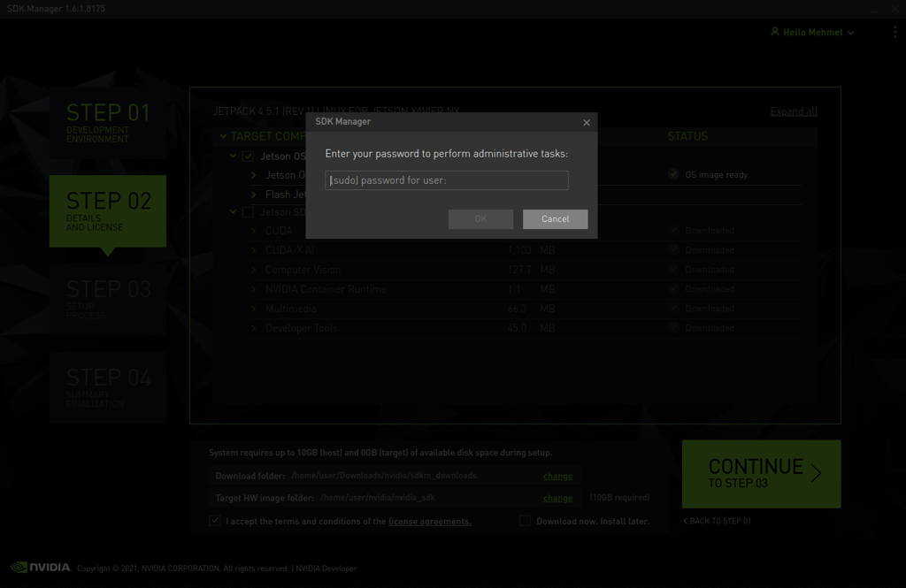
Task: Click the CUDA Downloaded status checkmark
Action: [673, 231]
